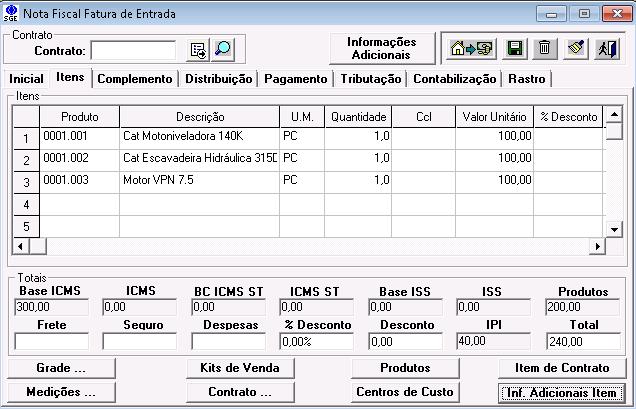636x409 pixels.
Task: Save the invoice with the floppy disk icon
Action: [514, 48]
